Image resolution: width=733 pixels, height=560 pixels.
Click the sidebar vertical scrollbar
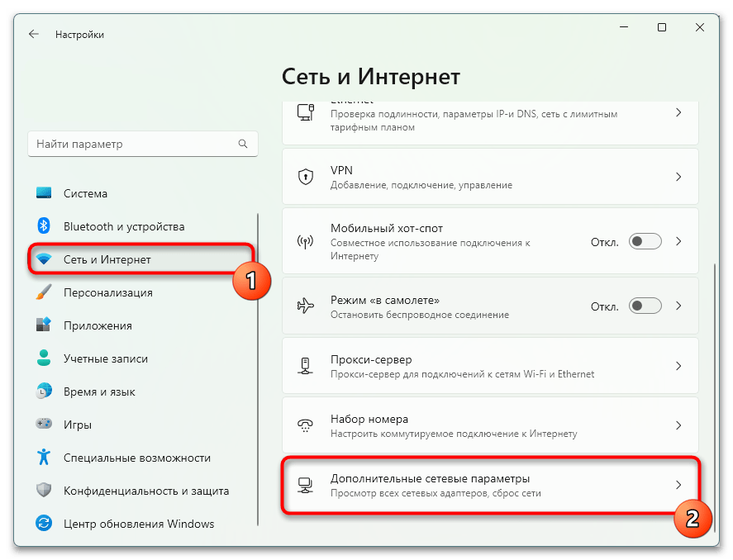(258, 369)
